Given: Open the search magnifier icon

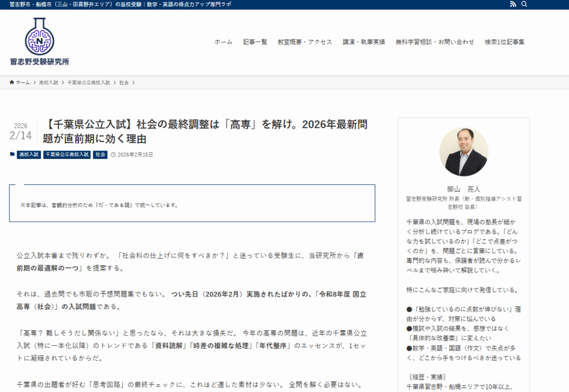Looking at the screenshot, I should (524, 4).
